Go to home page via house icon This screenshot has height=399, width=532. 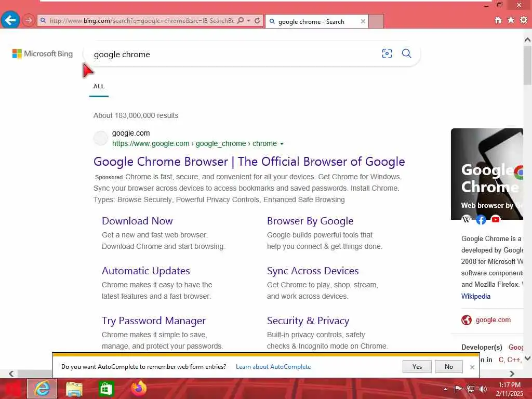(x=498, y=20)
